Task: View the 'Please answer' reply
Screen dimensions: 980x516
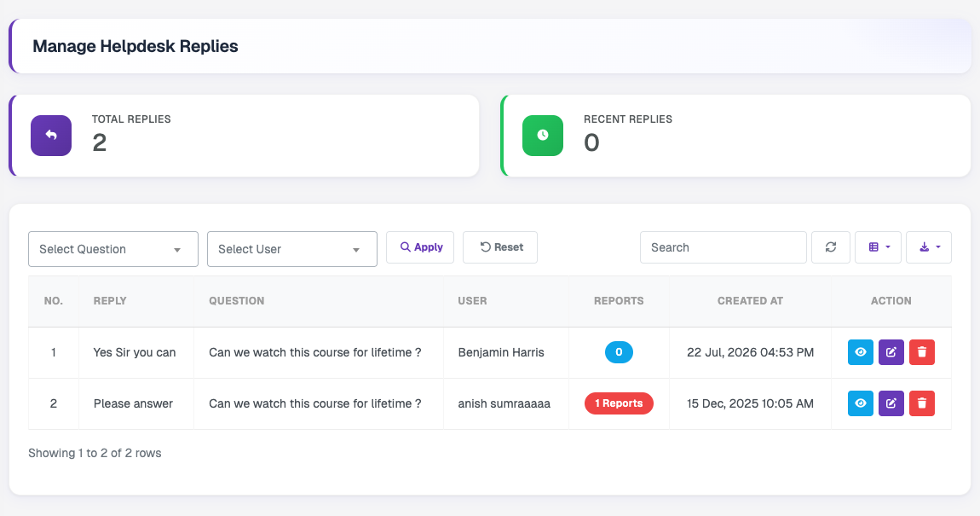Action: (860, 403)
